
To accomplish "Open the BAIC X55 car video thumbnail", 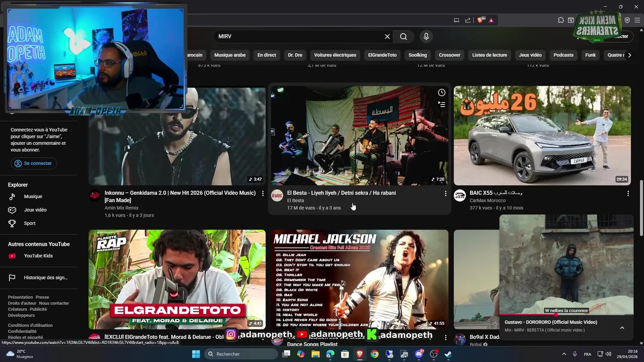I will click(542, 135).
